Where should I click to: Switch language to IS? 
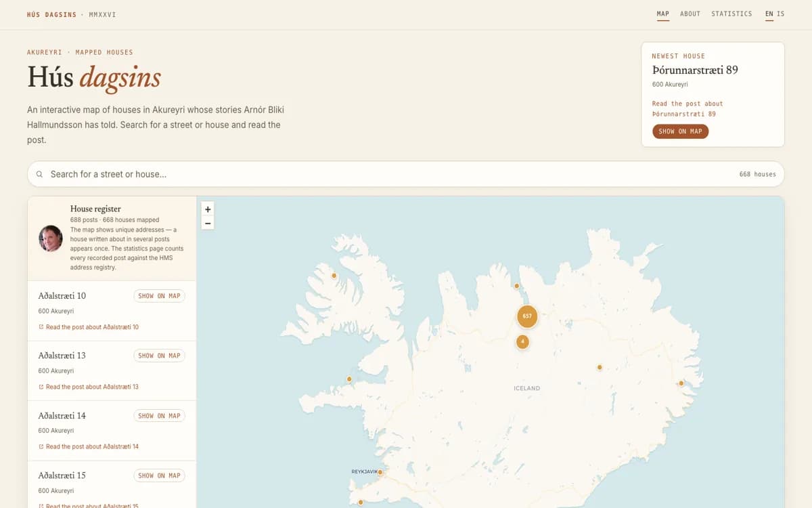(781, 14)
